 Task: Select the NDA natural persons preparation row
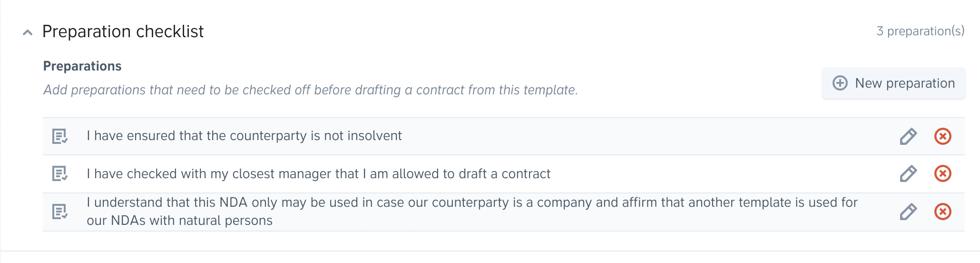(471, 212)
